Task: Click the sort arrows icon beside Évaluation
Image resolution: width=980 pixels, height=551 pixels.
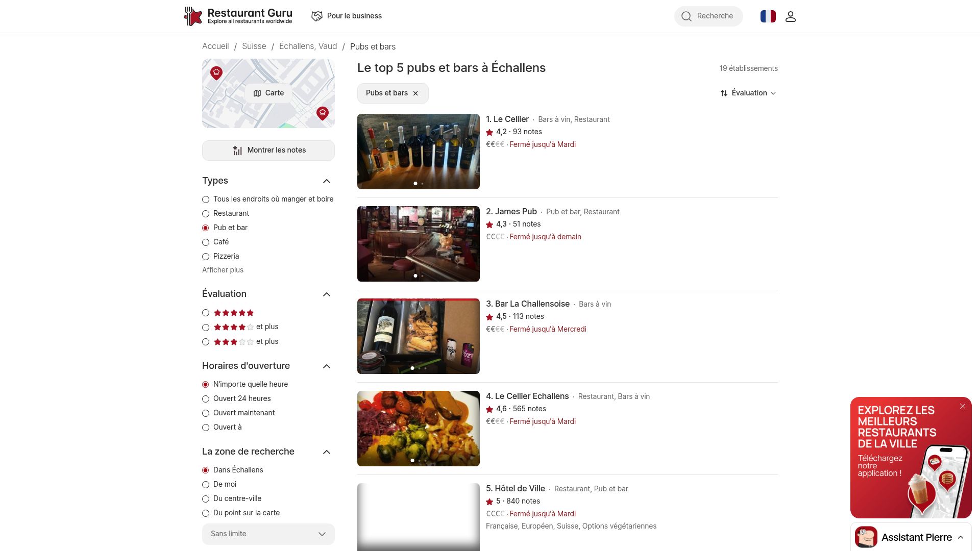Action: coord(723,93)
